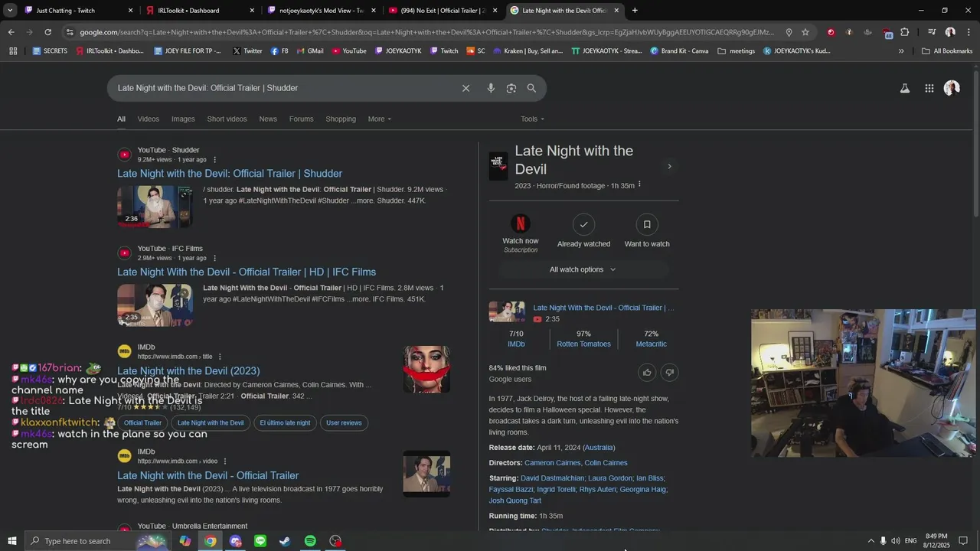Mark film as Already watched

click(x=583, y=231)
